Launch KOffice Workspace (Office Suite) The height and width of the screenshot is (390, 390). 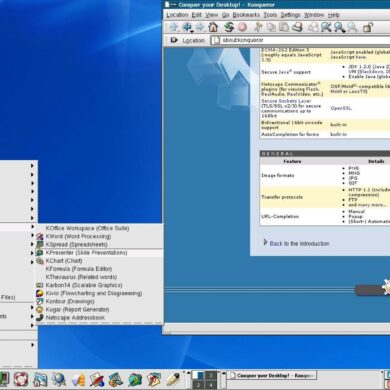(x=99, y=228)
